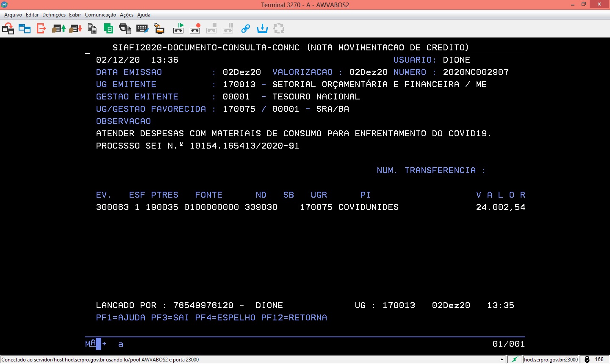Expand the status bar up-arrow
Screen dimensions: 610x364
pos(502,359)
